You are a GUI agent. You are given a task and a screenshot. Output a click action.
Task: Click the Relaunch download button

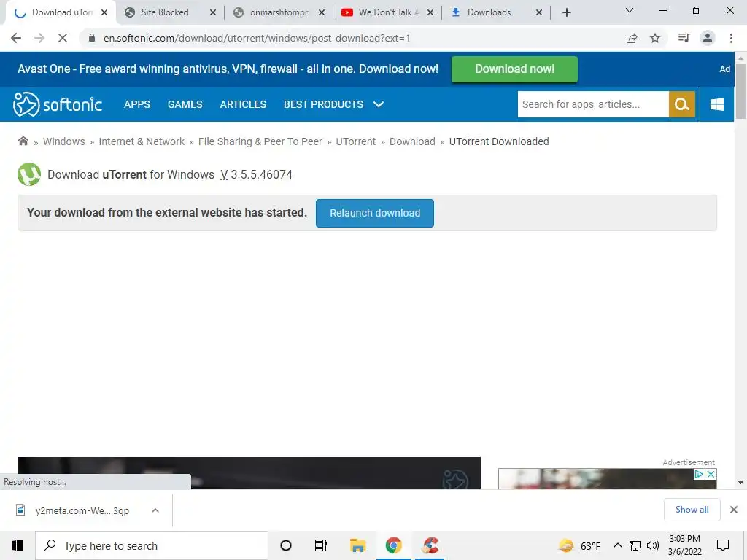[x=375, y=213]
